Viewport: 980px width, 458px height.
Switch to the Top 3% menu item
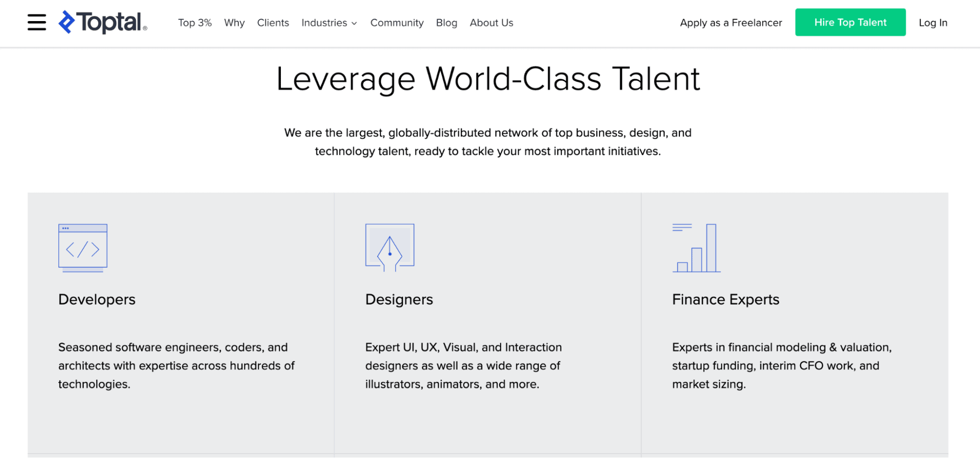click(x=195, y=23)
